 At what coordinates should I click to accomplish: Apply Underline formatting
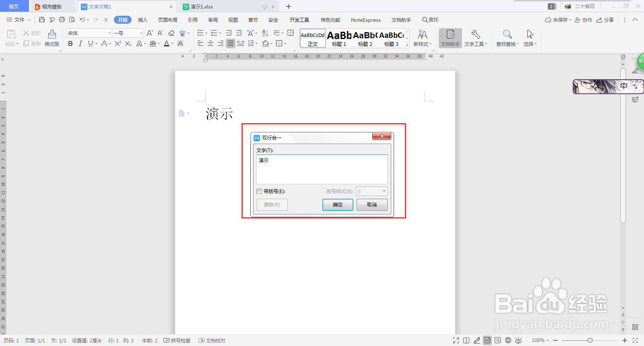click(x=90, y=43)
